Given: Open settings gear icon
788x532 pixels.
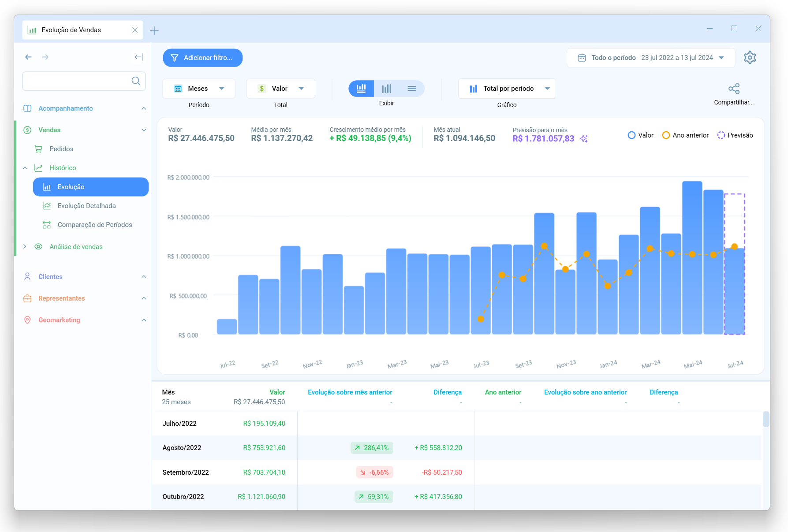Looking at the screenshot, I should point(750,58).
